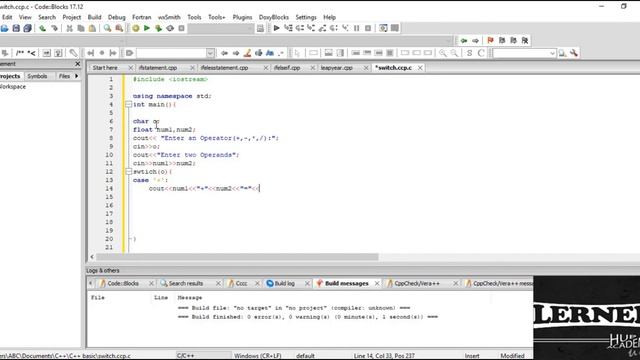Click the Break debugger pause icon
This screenshot has width=640, height=360.
pyautogui.click(x=356, y=28)
